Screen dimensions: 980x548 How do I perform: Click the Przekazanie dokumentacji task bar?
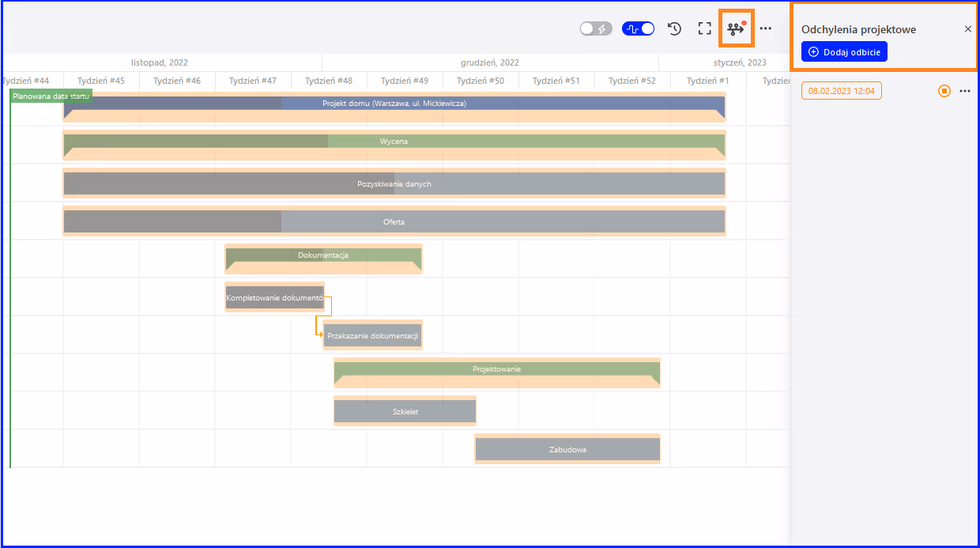tap(372, 335)
